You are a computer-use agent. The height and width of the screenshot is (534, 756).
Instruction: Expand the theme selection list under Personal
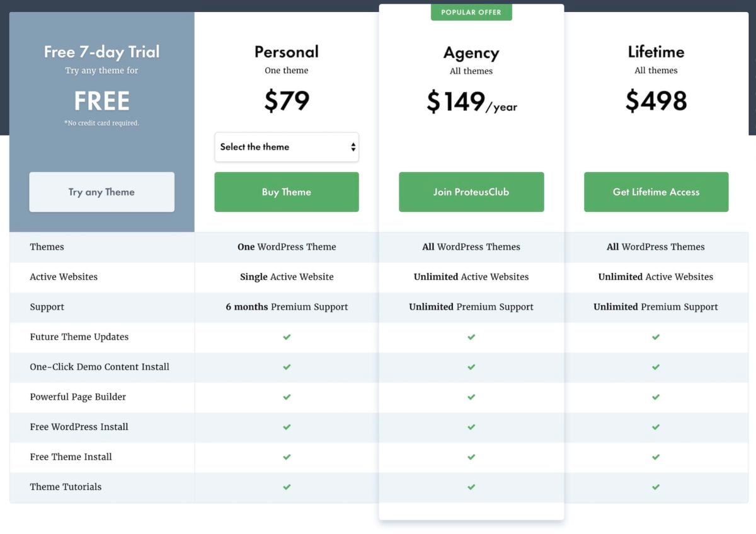coord(287,147)
